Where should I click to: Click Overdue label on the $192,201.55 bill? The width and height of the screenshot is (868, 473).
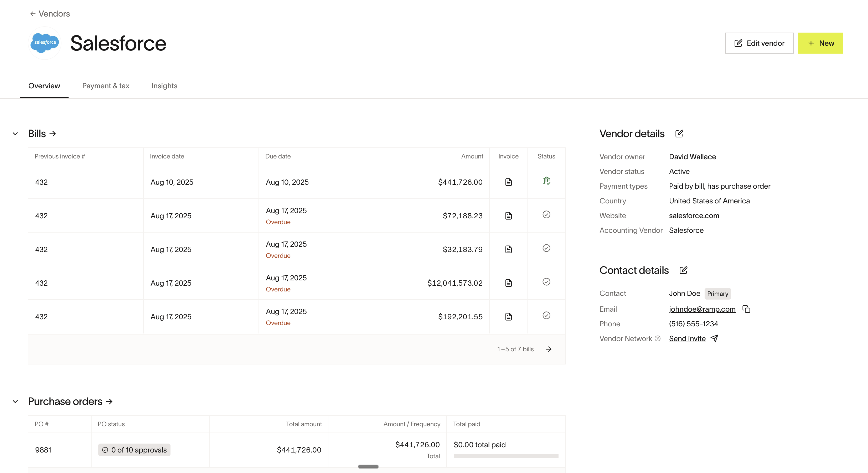(278, 323)
